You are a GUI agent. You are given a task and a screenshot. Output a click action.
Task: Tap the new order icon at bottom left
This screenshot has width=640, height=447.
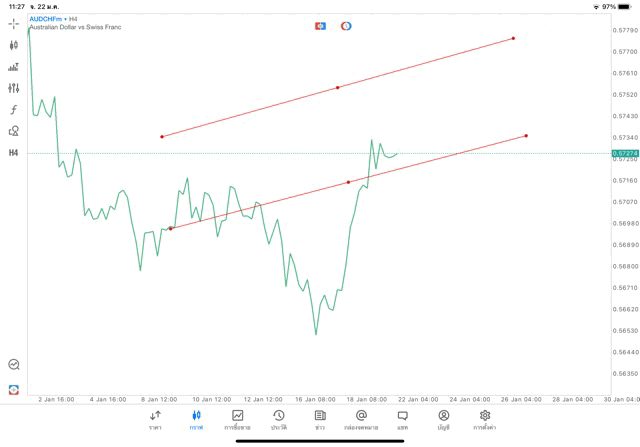14,389
